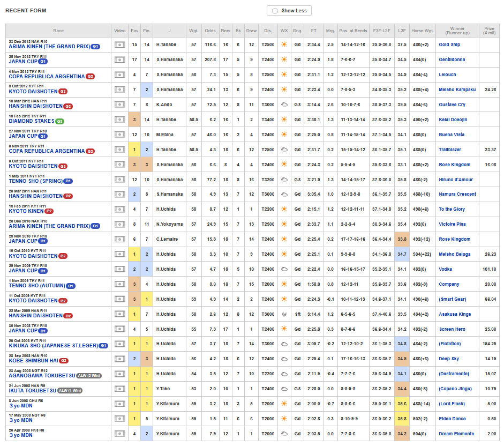Viewport: 504px width, 446px height.
Task: Open winner Victoire Pisa link
Action: click(452, 224)
